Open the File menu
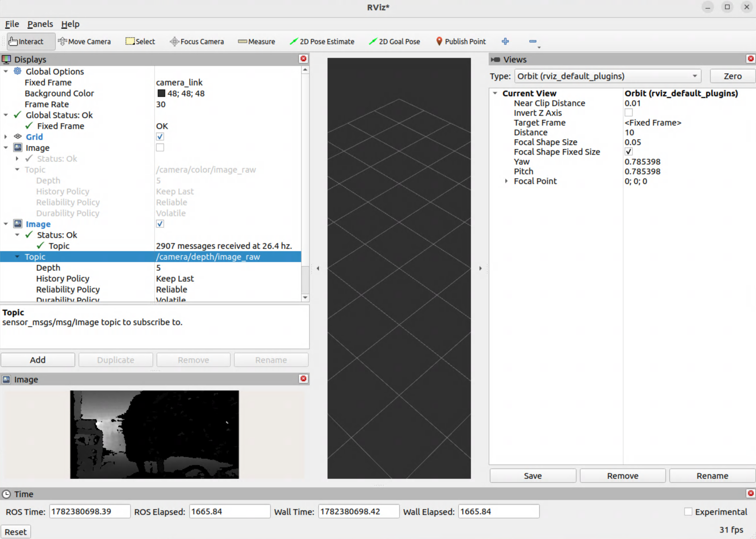 (12, 24)
